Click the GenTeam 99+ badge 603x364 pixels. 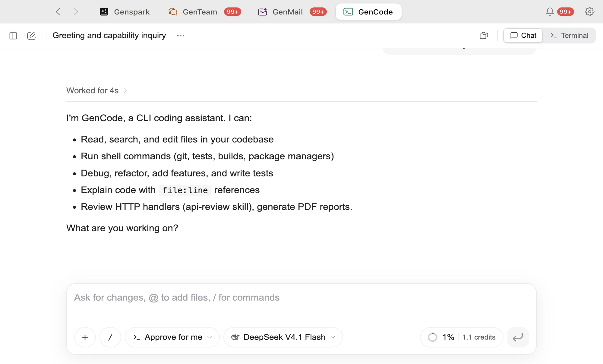click(232, 12)
